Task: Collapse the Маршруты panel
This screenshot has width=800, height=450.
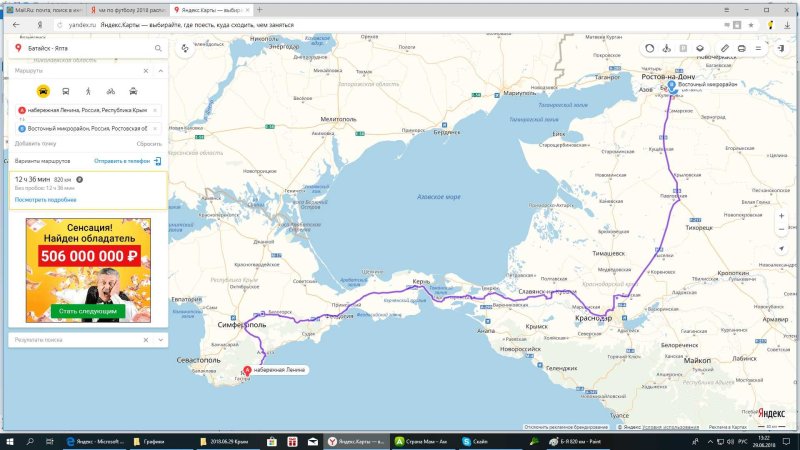Action: [160, 71]
